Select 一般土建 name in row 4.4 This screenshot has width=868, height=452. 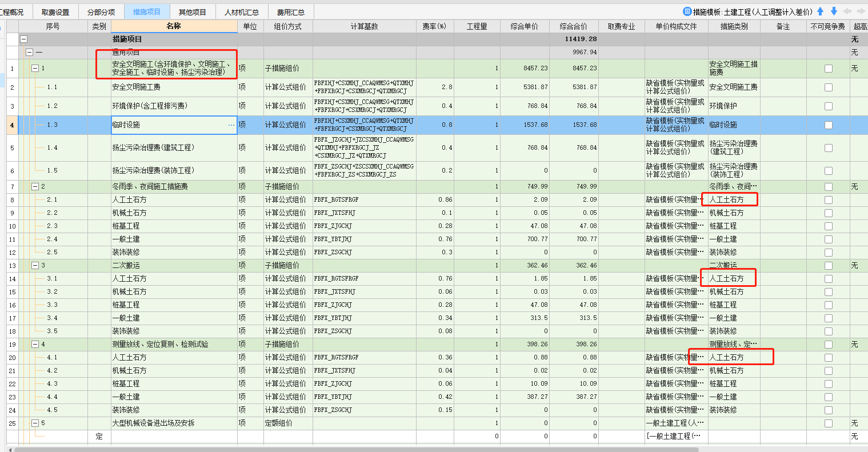click(x=174, y=397)
